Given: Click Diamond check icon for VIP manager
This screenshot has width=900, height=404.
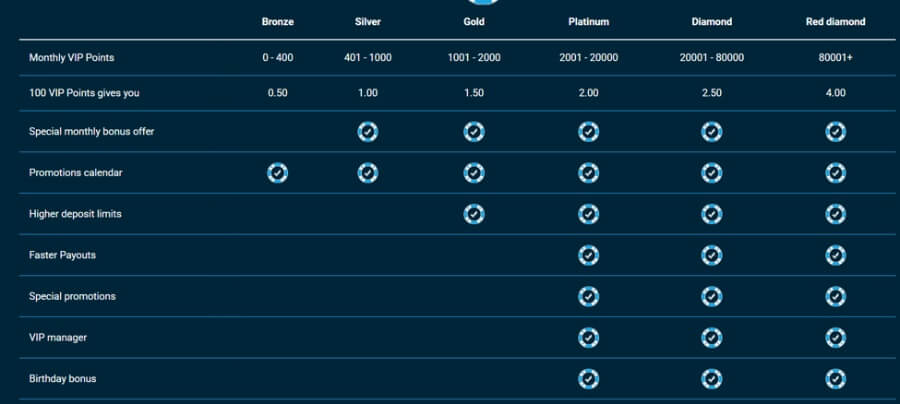Looking at the screenshot, I should [x=712, y=338].
